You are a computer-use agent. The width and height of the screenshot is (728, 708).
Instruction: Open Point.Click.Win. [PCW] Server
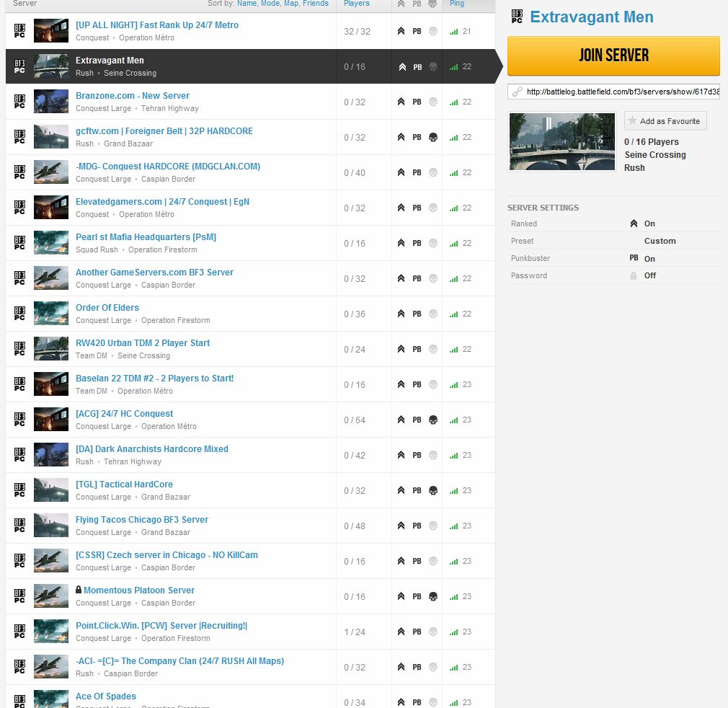coord(161,625)
